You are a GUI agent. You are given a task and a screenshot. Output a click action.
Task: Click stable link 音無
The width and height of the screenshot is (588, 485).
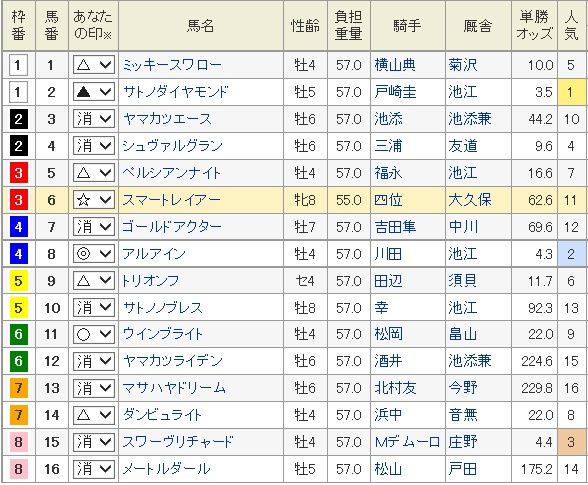click(x=463, y=415)
